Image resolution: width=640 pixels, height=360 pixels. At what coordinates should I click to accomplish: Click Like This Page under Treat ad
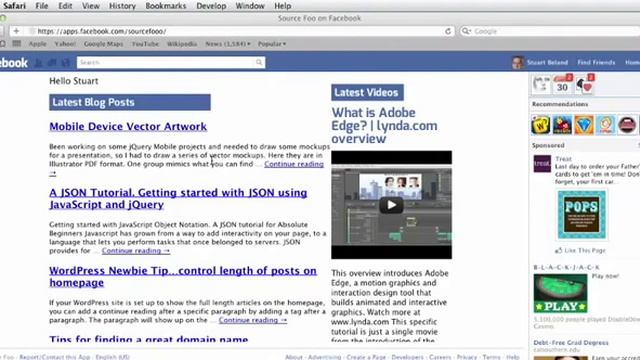(x=580, y=250)
